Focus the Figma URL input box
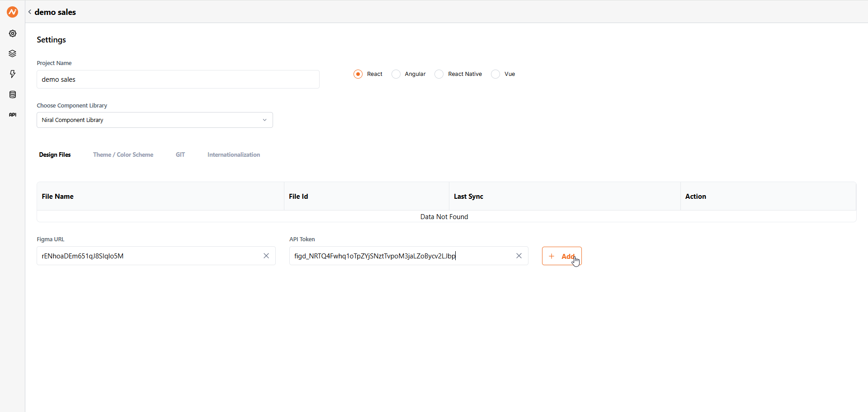This screenshot has height=412, width=868. (149, 256)
